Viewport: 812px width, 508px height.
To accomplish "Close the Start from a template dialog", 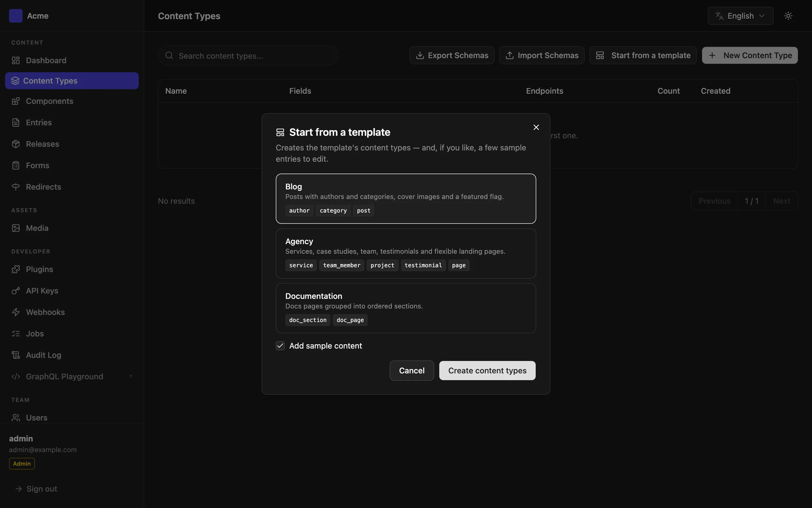I will (x=536, y=127).
